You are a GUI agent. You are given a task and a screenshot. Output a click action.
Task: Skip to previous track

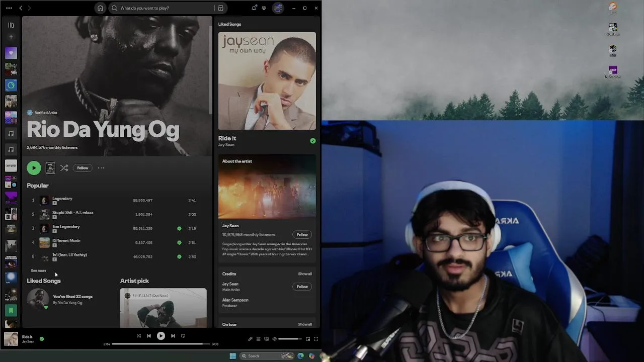point(149,336)
